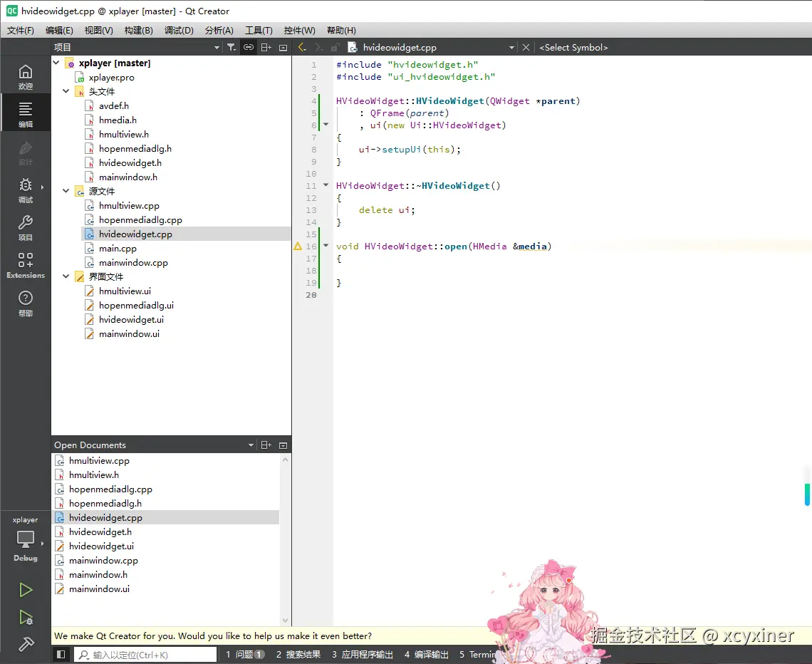This screenshot has width=812, height=664.
Task: Open the 1 问题 issues pane
Action: click(x=245, y=654)
